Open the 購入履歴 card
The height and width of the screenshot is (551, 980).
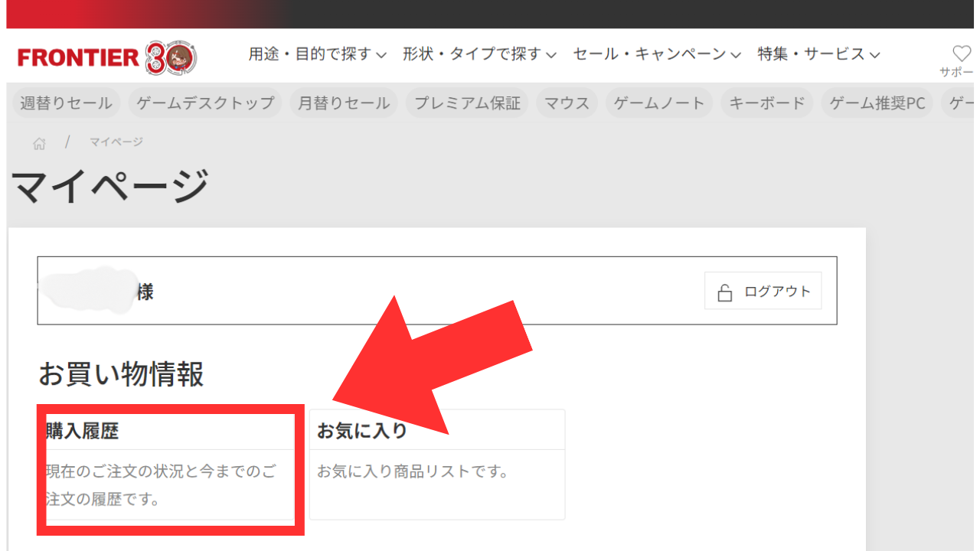(x=170, y=465)
